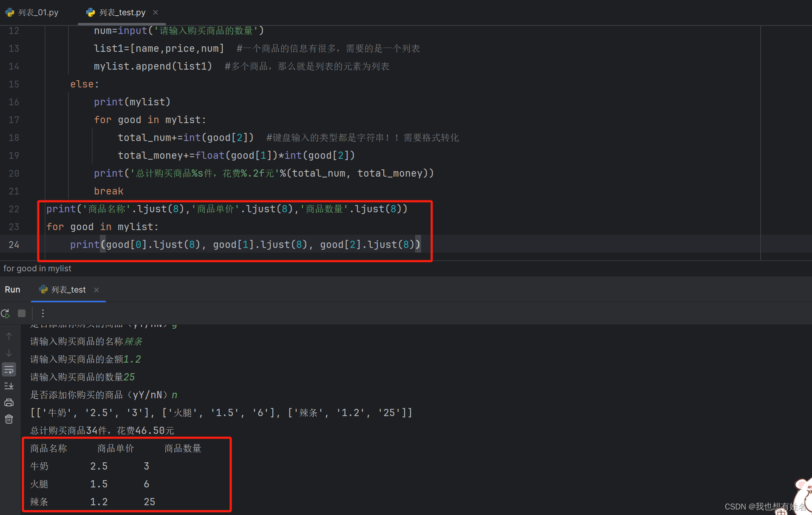Click the down arrow in console navigation
The height and width of the screenshot is (515, 812).
pos(9,353)
